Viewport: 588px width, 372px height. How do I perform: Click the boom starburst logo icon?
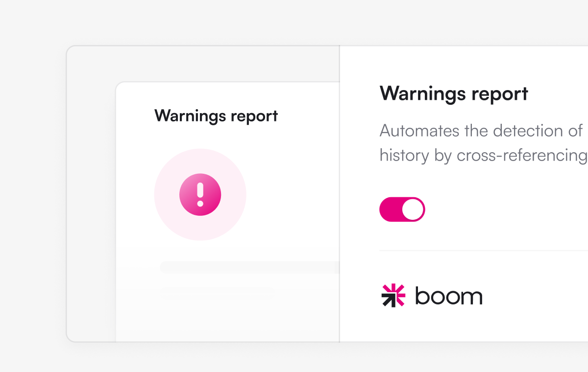[393, 295]
